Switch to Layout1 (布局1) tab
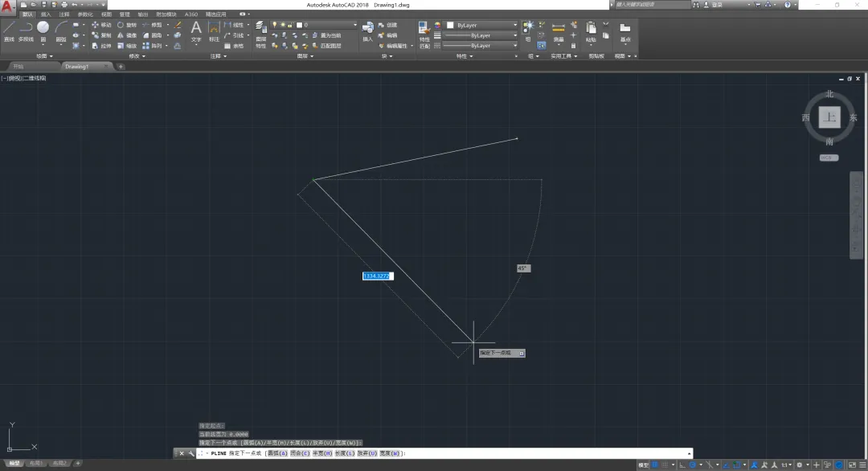Viewport: 868px width, 471px height. (x=36, y=463)
